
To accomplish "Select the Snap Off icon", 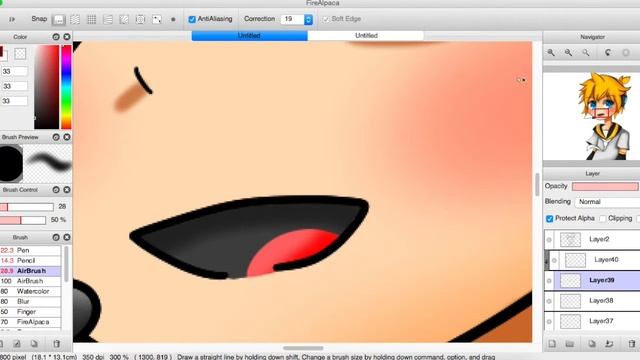I will (x=59, y=19).
